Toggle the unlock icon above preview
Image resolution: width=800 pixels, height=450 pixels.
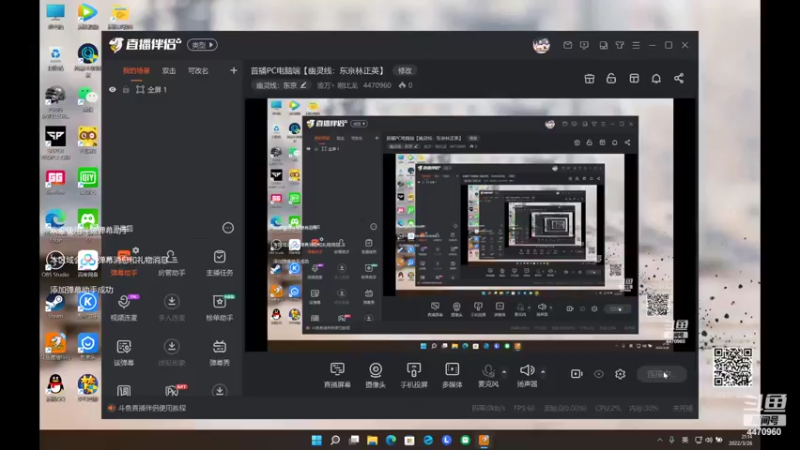[611, 79]
